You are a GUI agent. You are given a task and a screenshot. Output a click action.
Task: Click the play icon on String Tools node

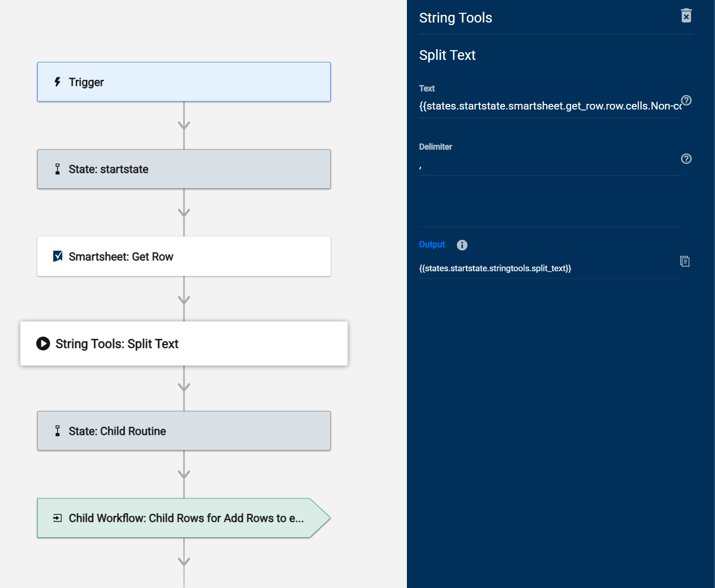(x=43, y=343)
